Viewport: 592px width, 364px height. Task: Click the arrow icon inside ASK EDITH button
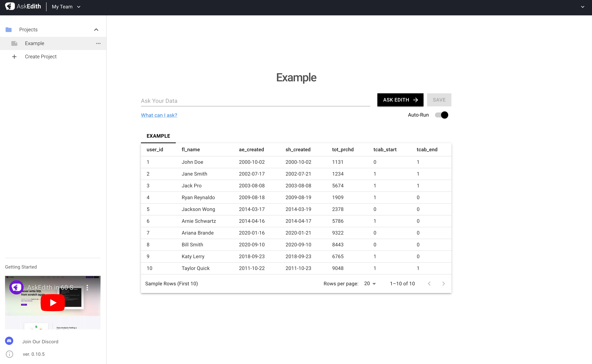tap(416, 100)
